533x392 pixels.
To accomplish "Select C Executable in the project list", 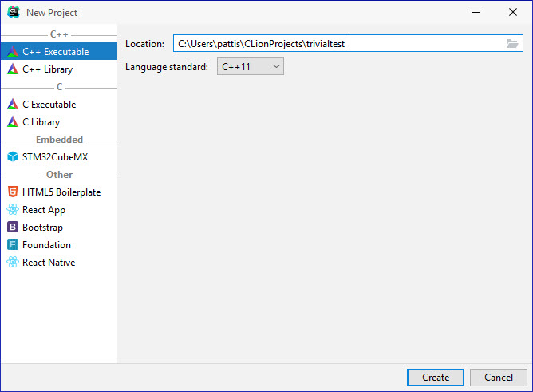I will (x=49, y=105).
